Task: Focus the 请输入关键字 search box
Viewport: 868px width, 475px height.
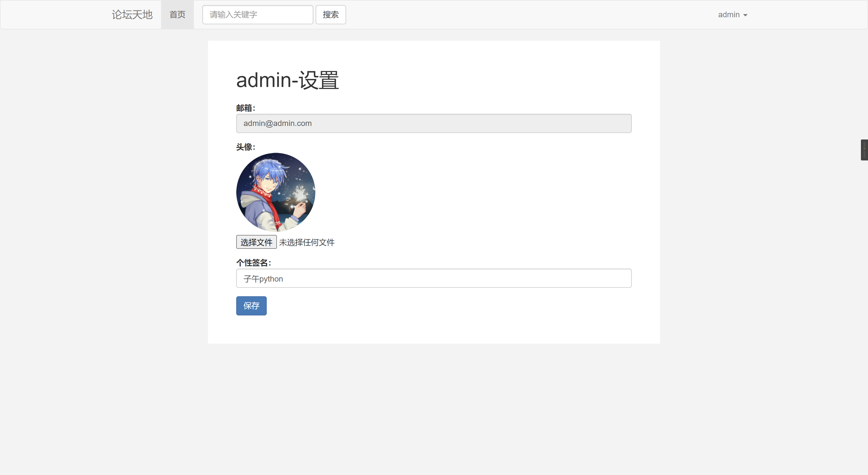Action: 257,14
